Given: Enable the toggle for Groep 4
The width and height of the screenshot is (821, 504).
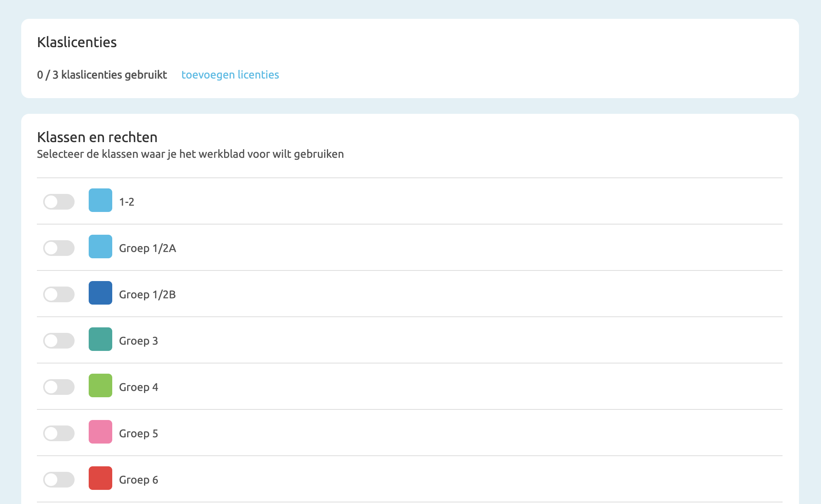Looking at the screenshot, I should [58, 387].
